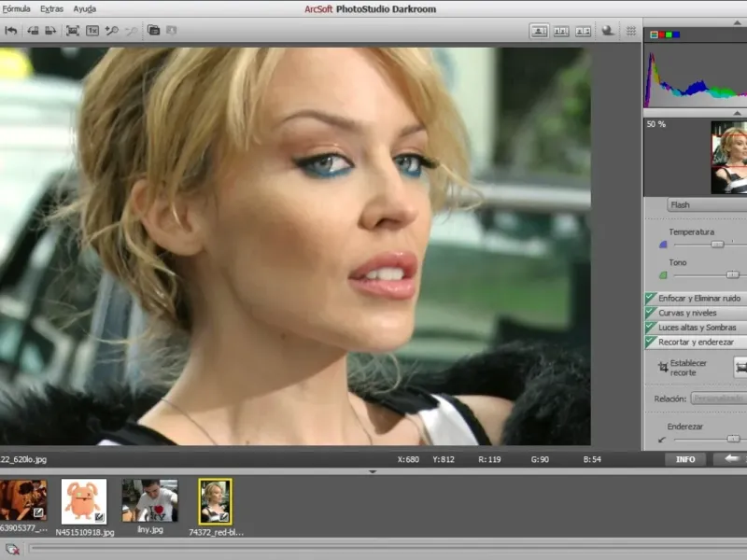Viewport: 747px width, 560px height.
Task: Expand the Curvas y niveles section
Action: [687, 314]
